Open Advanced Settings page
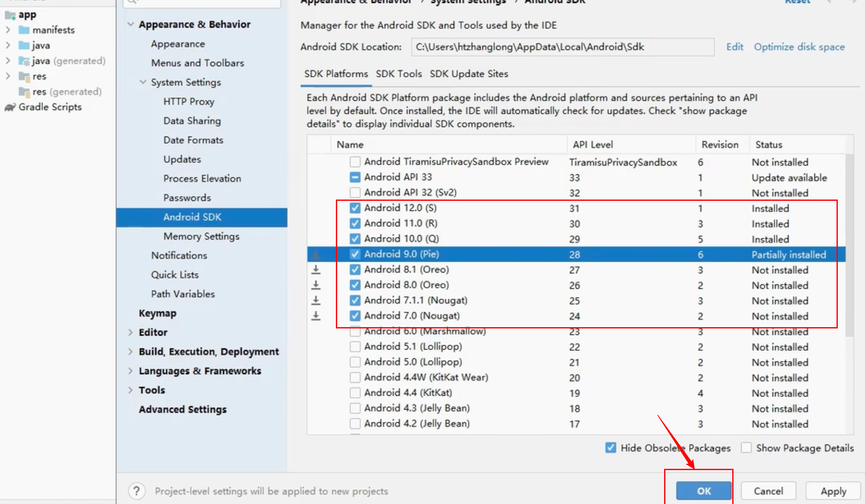Screen dimensions: 865x504 pos(183,409)
